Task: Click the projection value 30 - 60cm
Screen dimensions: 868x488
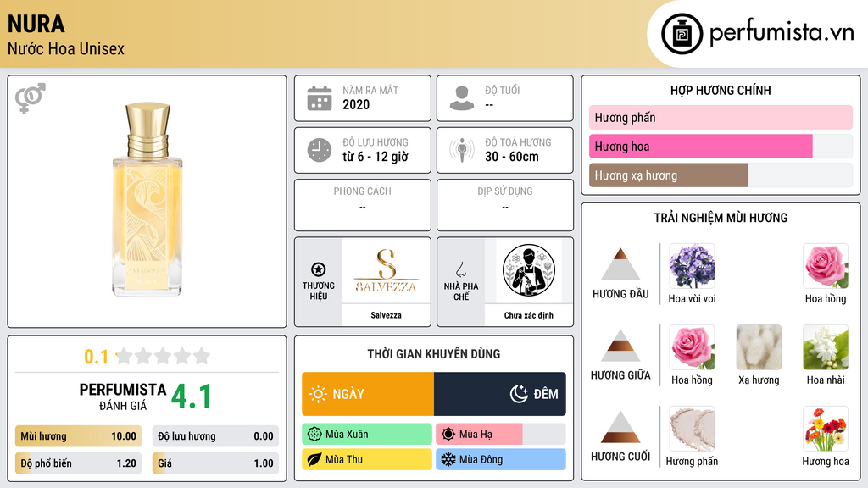Action: click(x=512, y=157)
